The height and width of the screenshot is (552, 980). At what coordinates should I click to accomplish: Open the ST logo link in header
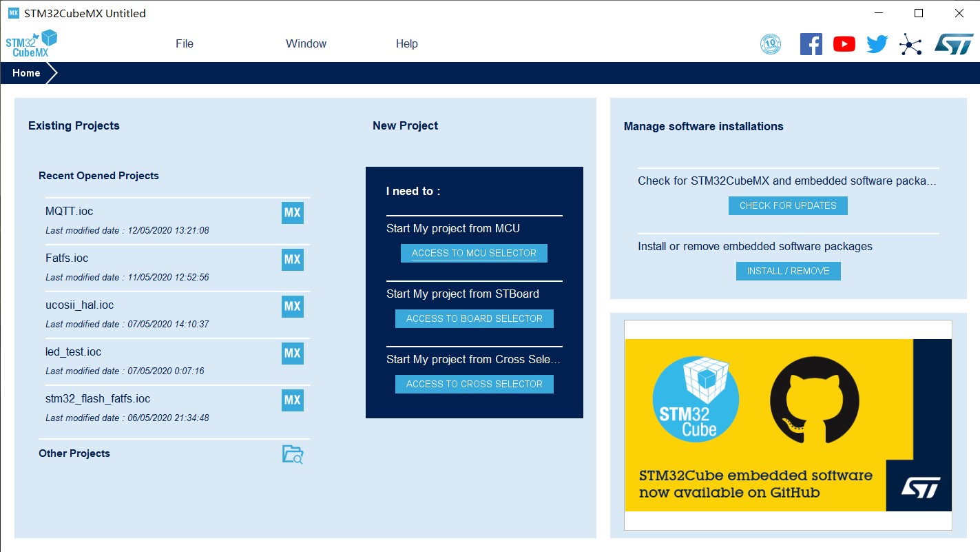click(x=954, y=44)
